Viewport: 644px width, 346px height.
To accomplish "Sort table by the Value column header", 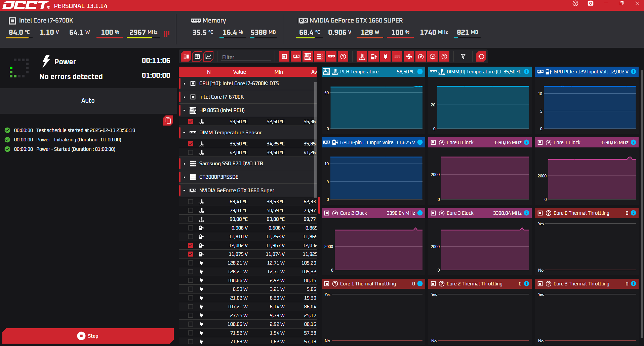I will pyautogui.click(x=239, y=72).
